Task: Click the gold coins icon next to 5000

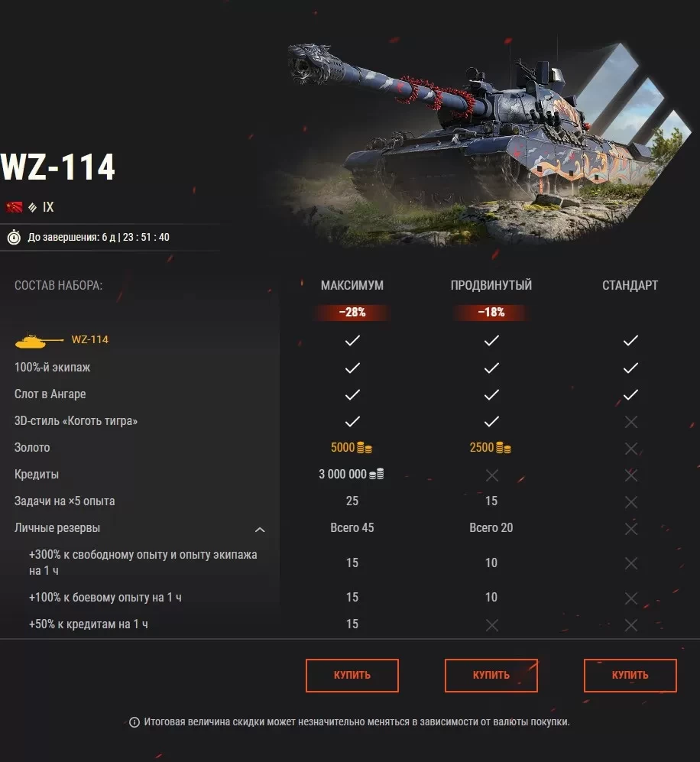Action: pyautogui.click(x=365, y=448)
